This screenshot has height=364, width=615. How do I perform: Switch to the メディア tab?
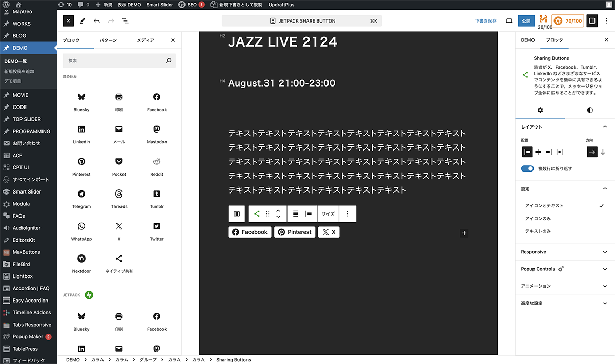(x=146, y=40)
